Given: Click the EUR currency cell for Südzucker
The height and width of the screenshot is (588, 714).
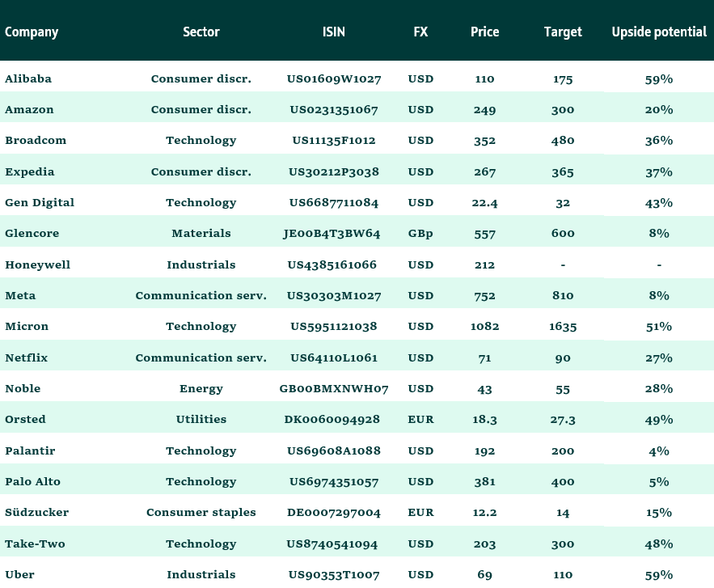Looking at the screenshot, I should [x=420, y=513].
